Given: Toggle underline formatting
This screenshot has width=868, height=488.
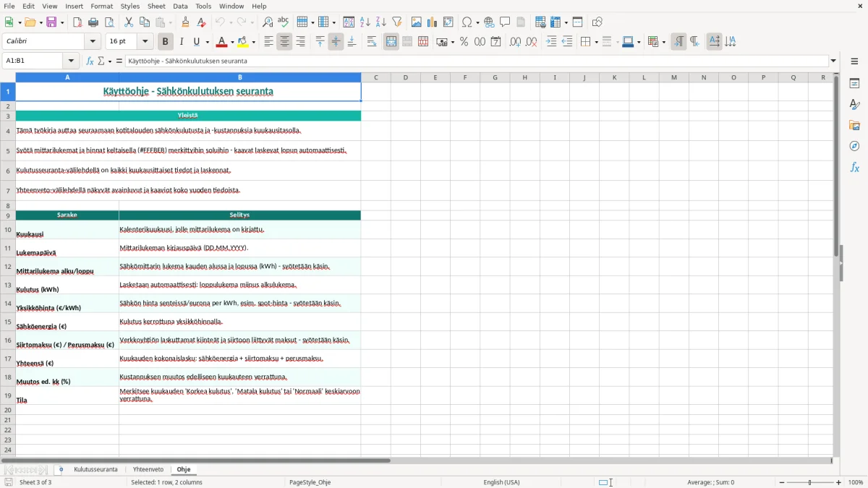Looking at the screenshot, I should pos(196,42).
